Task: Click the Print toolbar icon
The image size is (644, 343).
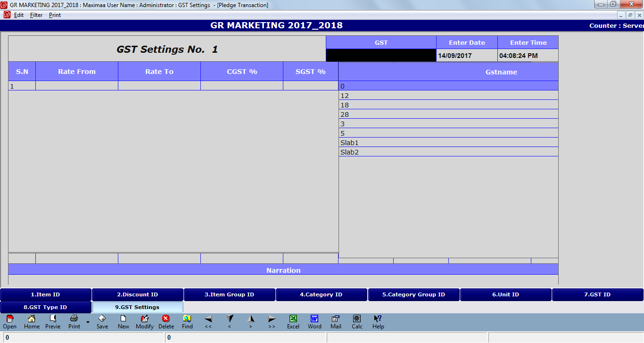Action: tap(74, 322)
